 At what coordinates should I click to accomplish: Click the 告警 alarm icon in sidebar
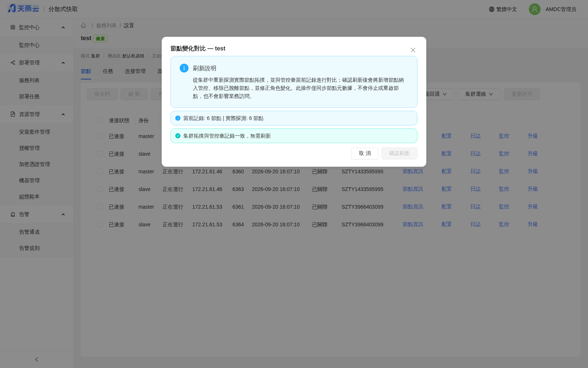pos(13,214)
